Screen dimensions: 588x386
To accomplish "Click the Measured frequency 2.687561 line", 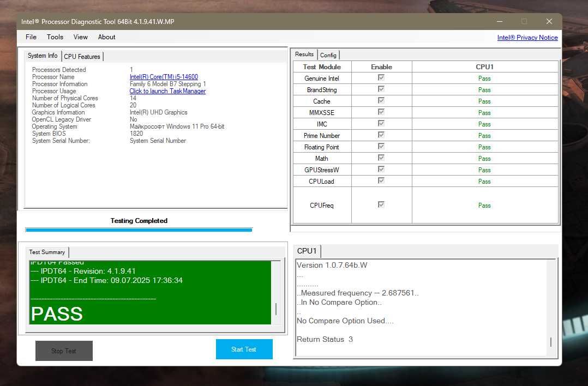I will click(358, 293).
